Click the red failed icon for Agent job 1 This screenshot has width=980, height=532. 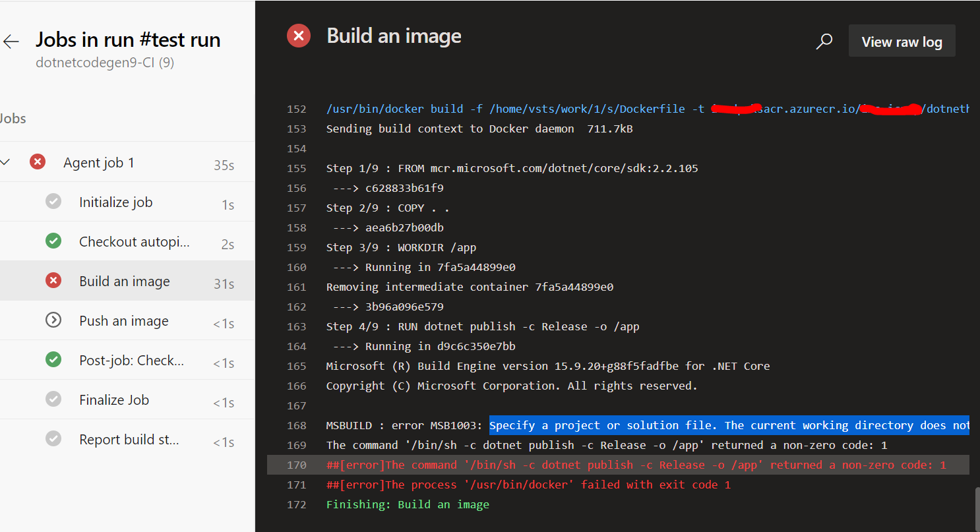click(38, 162)
